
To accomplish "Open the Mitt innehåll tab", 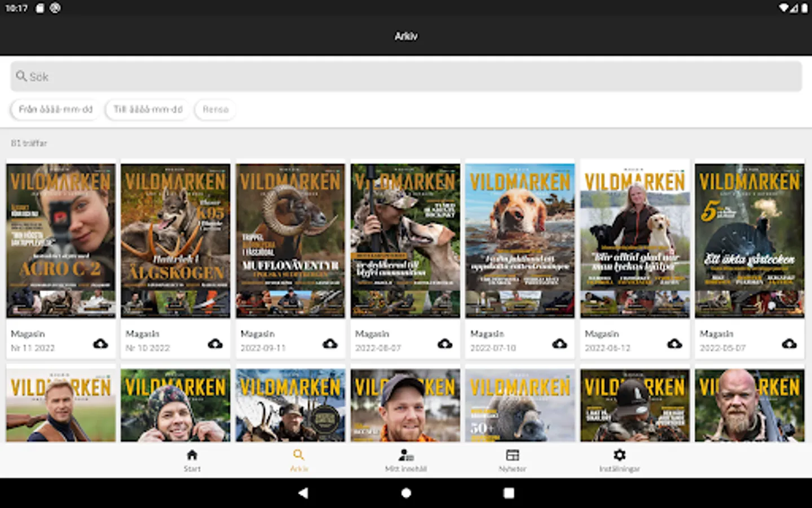I will pos(406,460).
